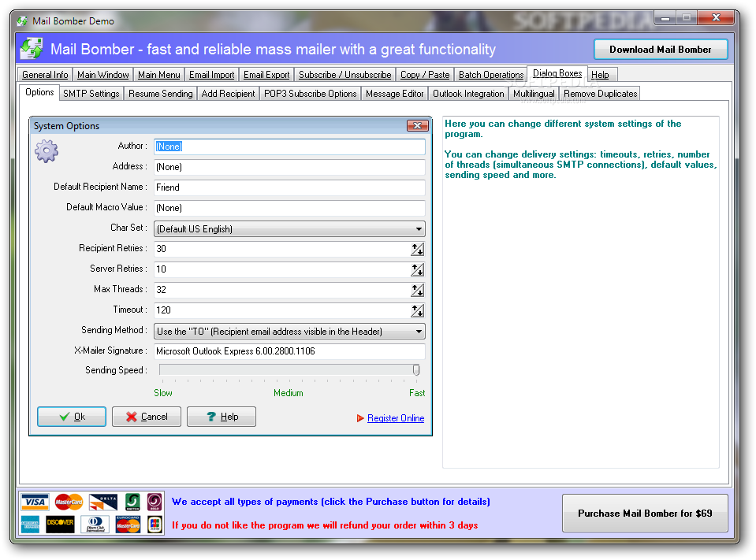
Task: Open the Char Set dropdown
Action: pyautogui.click(x=419, y=228)
